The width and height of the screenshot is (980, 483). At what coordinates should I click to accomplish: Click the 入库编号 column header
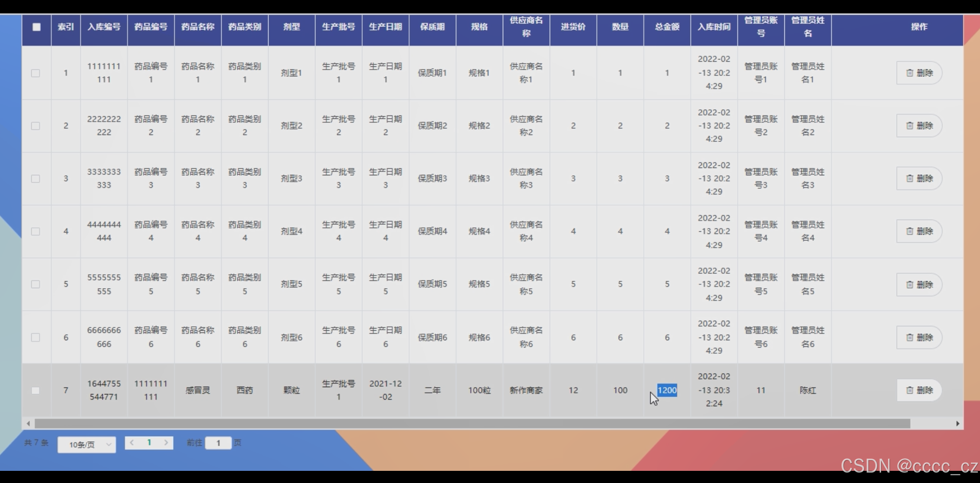[x=104, y=27]
